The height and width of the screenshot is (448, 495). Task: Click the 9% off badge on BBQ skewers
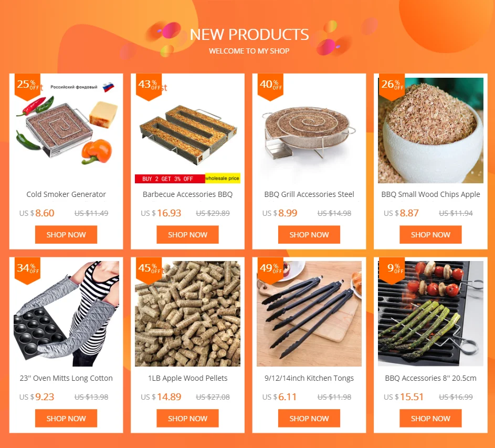(392, 271)
